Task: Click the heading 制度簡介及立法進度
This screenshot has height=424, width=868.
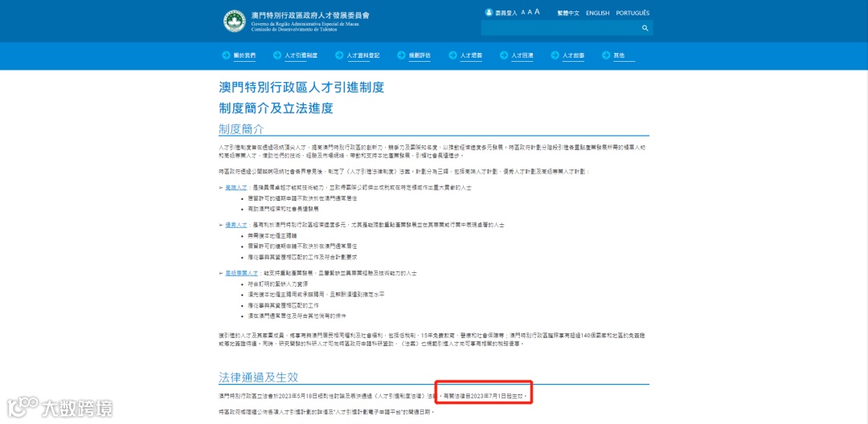Action: click(276, 108)
